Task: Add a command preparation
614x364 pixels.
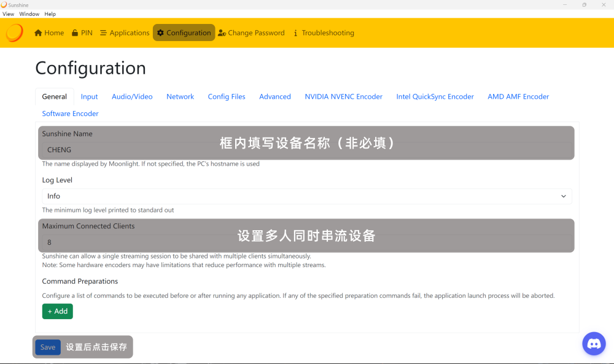Action: pyautogui.click(x=58, y=311)
